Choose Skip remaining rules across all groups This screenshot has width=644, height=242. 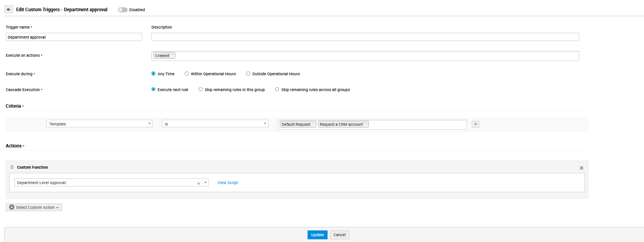point(277,90)
